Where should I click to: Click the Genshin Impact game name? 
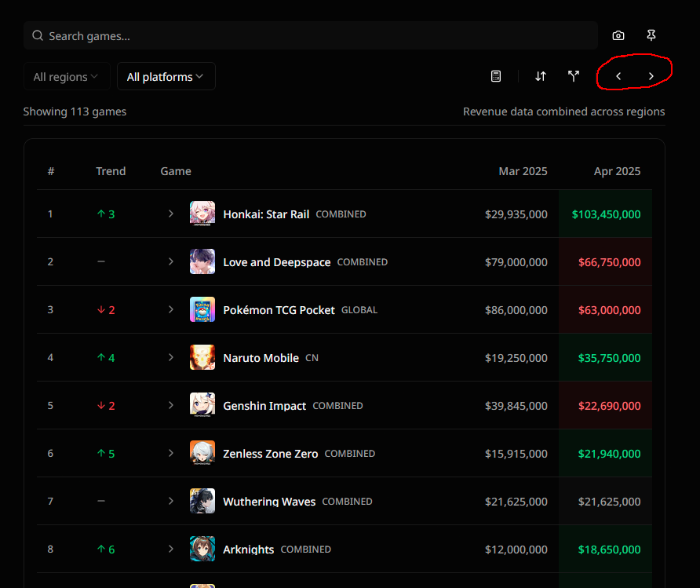264,406
